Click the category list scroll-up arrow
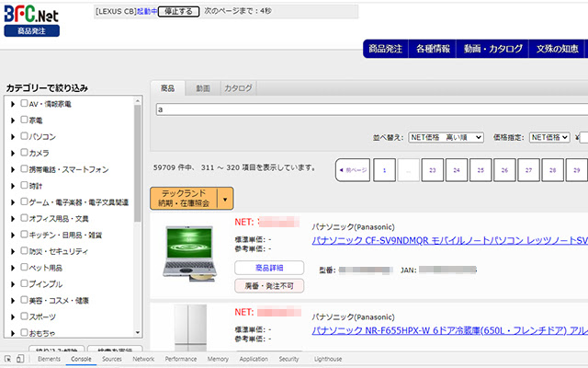 [x=138, y=100]
